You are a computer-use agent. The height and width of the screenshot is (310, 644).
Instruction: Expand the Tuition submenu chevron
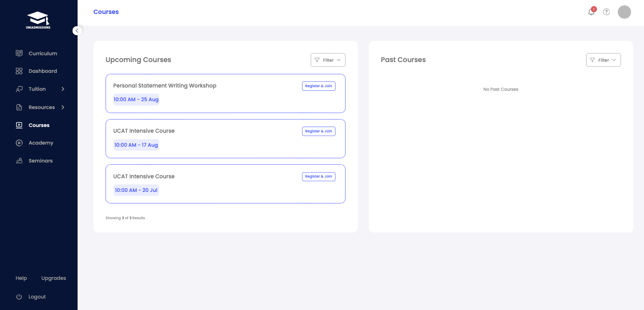63,89
